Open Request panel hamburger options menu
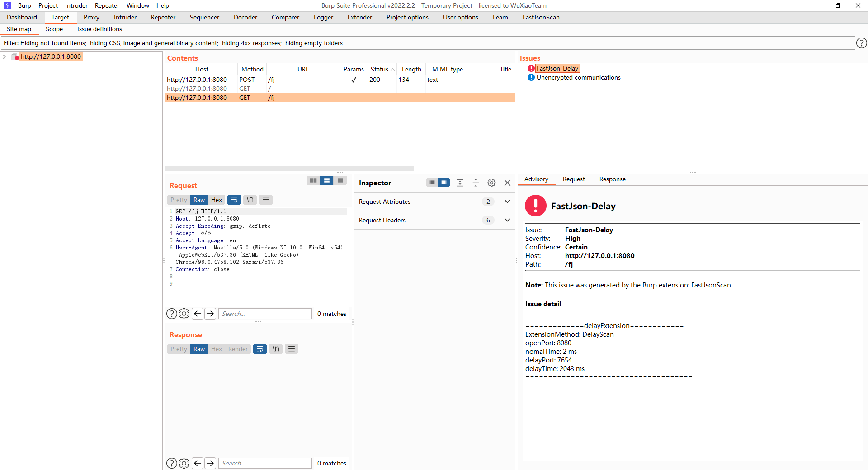This screenshot has height=470, width=868. pos(266,200)
